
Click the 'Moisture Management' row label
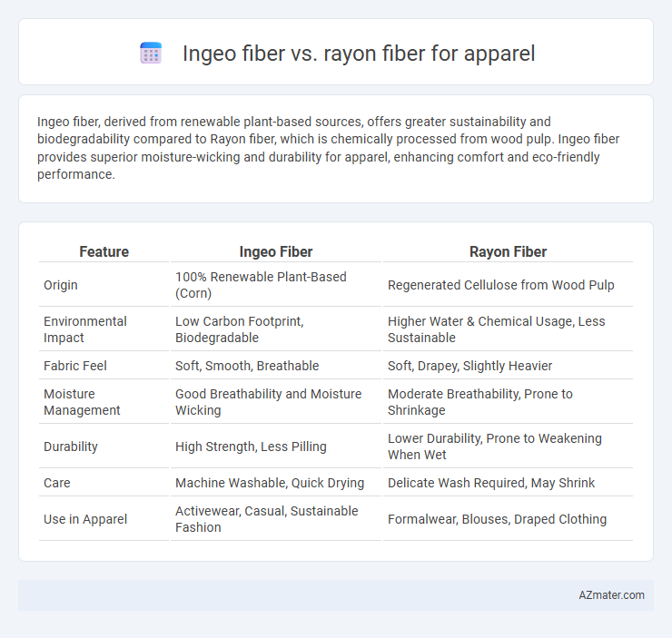click(82, 402)
